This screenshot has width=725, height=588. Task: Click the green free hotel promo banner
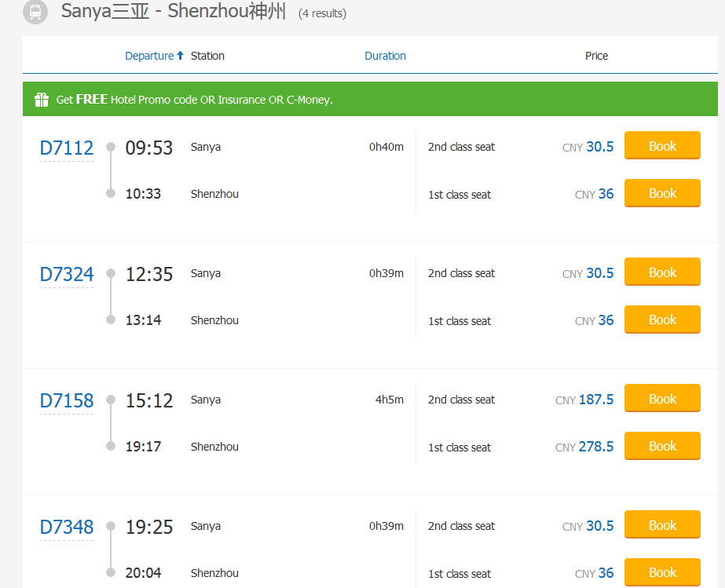tap(369, 100)
